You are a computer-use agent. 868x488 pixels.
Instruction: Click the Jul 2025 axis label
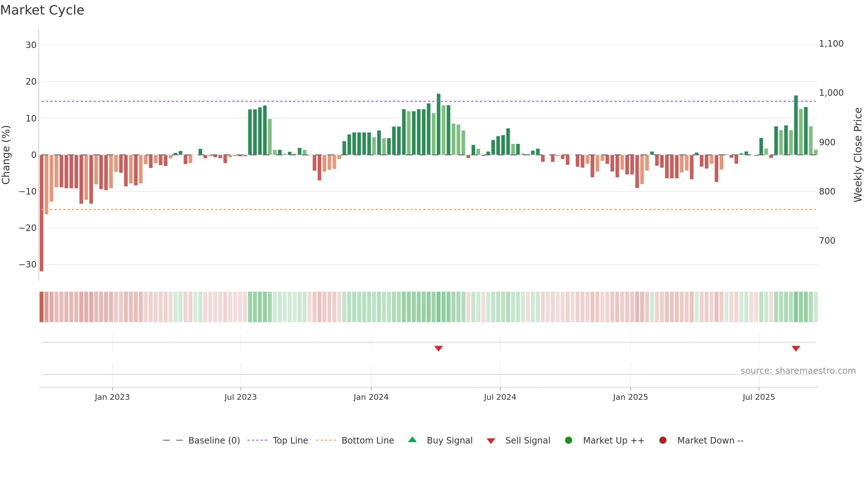coord(759,397)
